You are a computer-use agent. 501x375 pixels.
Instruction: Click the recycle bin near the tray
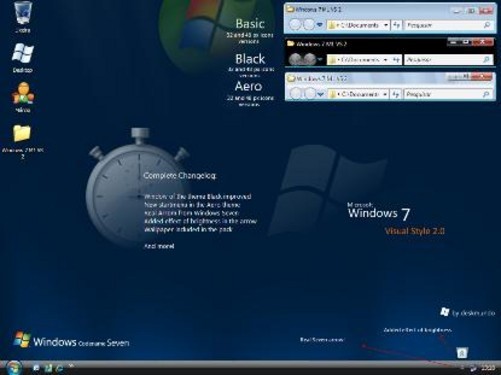[x=462, y=352]
